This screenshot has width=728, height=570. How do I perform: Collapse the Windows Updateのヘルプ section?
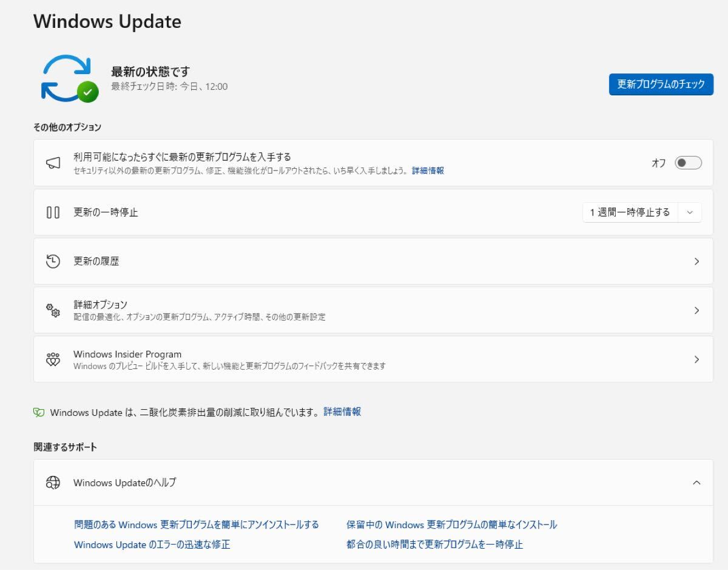696,483
